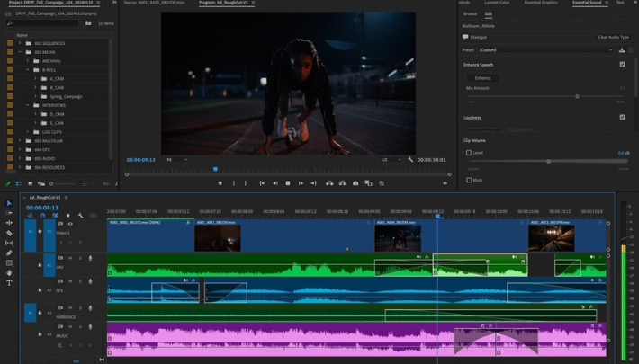Open Program monitor wrench settings
Image resolution: width=639 pixels, height=364 pixels.
pos(410,160)
